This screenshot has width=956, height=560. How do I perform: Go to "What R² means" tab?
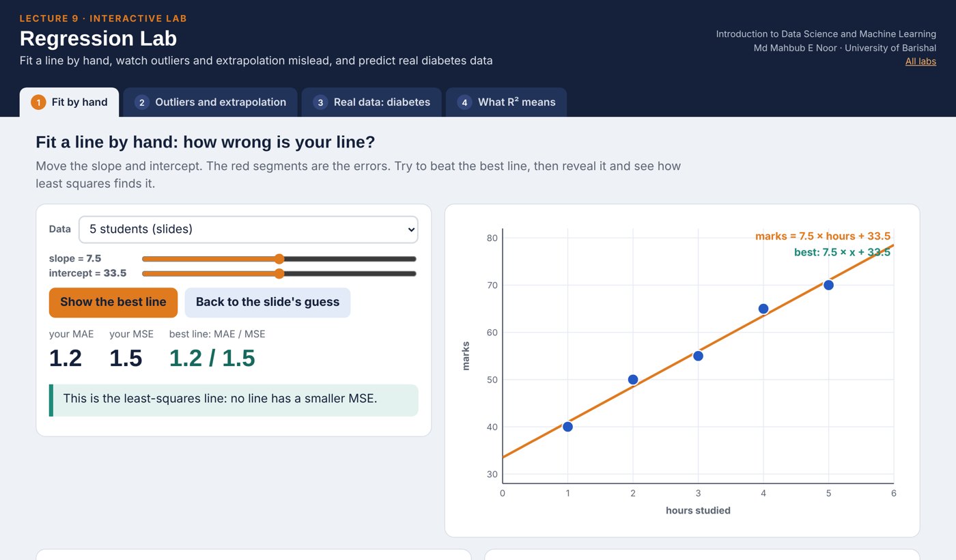coord(506,102)
